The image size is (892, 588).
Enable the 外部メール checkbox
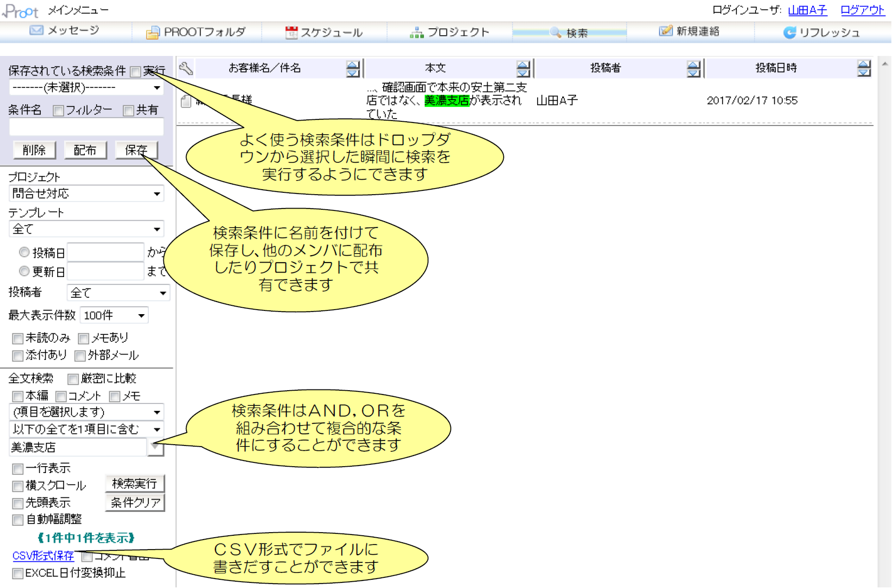pyautogui.click(x=80, y=356)
